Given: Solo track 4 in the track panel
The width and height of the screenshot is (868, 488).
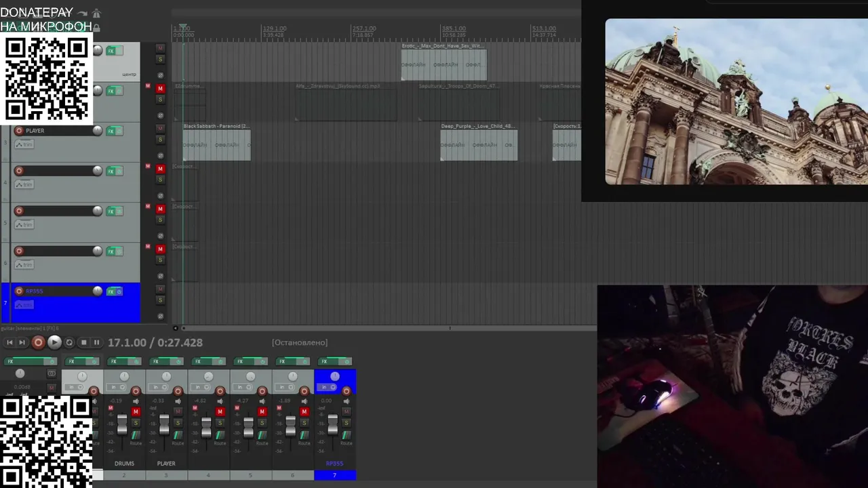Looking at the screenshot, I should click(161, 179).
